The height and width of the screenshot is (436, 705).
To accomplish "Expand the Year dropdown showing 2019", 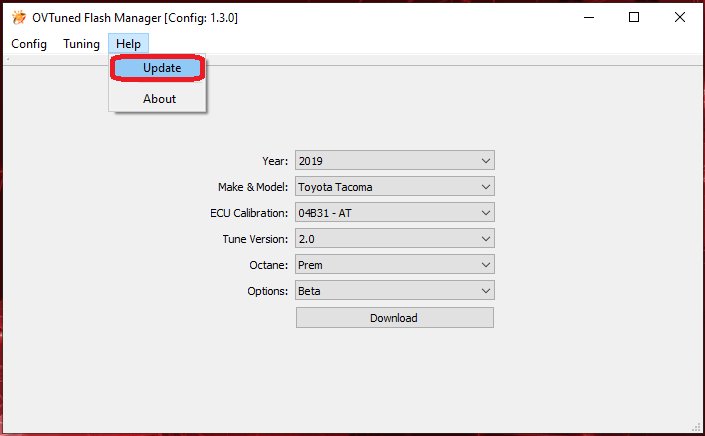I will point(395,160).
